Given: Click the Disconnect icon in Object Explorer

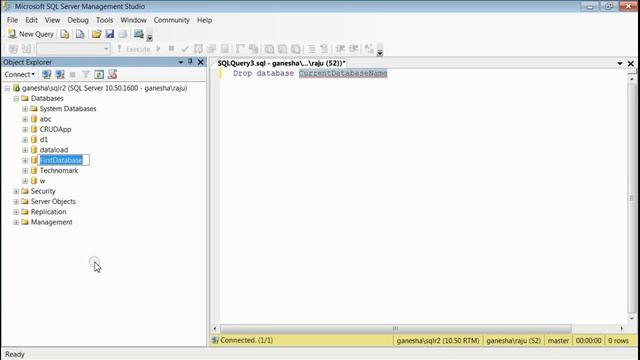Looking at the screenshot, I should 60,74.
